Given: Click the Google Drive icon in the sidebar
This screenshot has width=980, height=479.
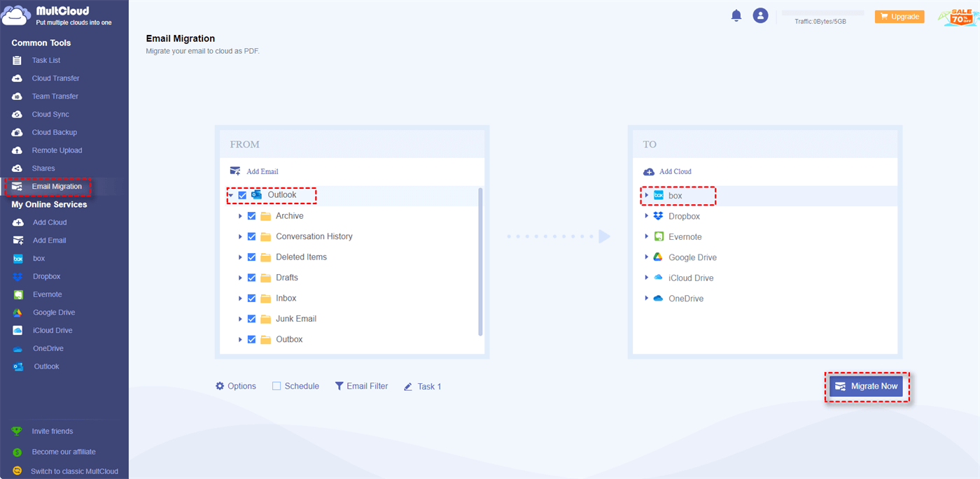Looking at the screenshot, I should (18, 313).
